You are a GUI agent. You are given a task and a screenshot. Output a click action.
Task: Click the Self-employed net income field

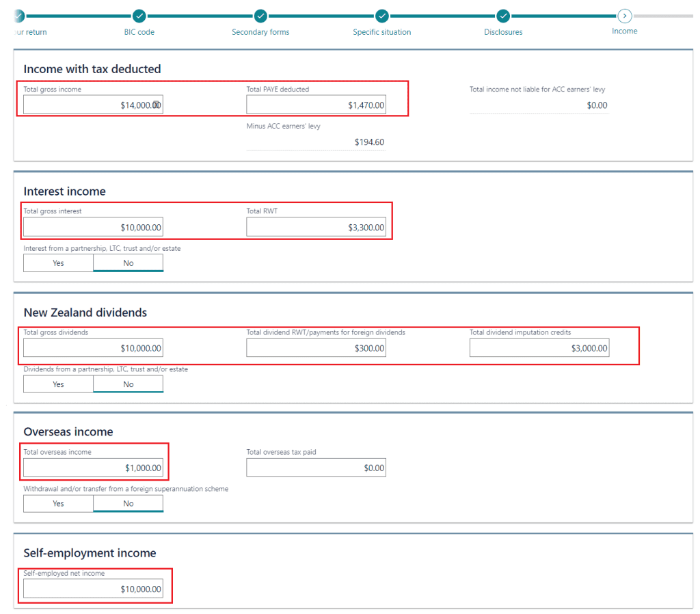click(x=93, y=589)
